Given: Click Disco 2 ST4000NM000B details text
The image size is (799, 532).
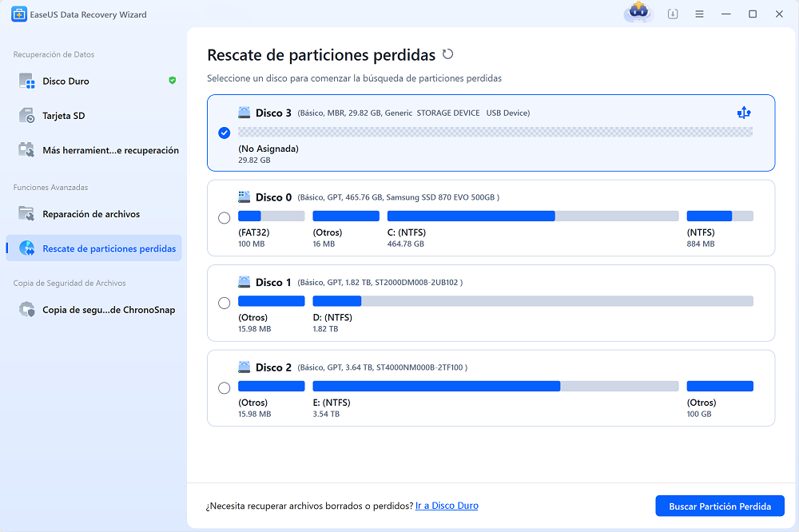Looking at the screenshot, I should pos(383,367).
